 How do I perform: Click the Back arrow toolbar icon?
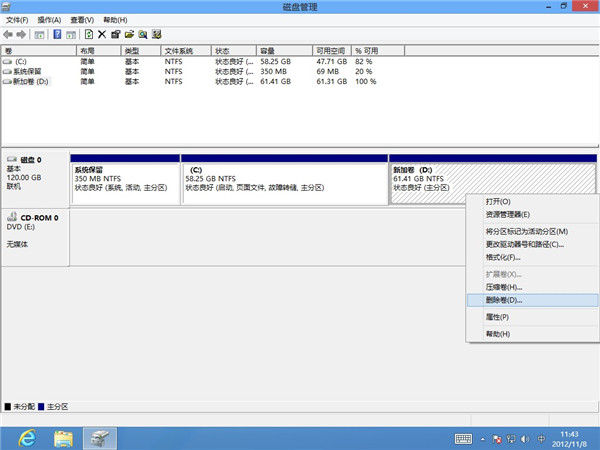(x=8, y=34)
